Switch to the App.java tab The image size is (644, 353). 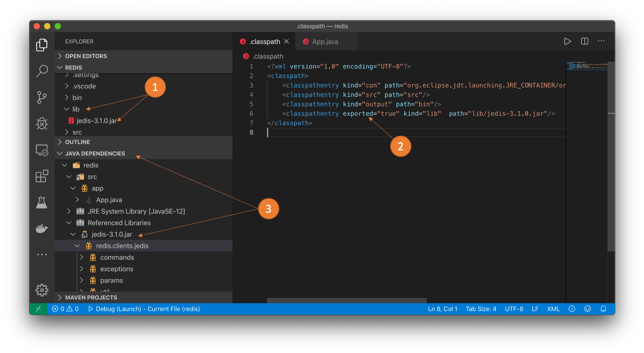[325, 42]
